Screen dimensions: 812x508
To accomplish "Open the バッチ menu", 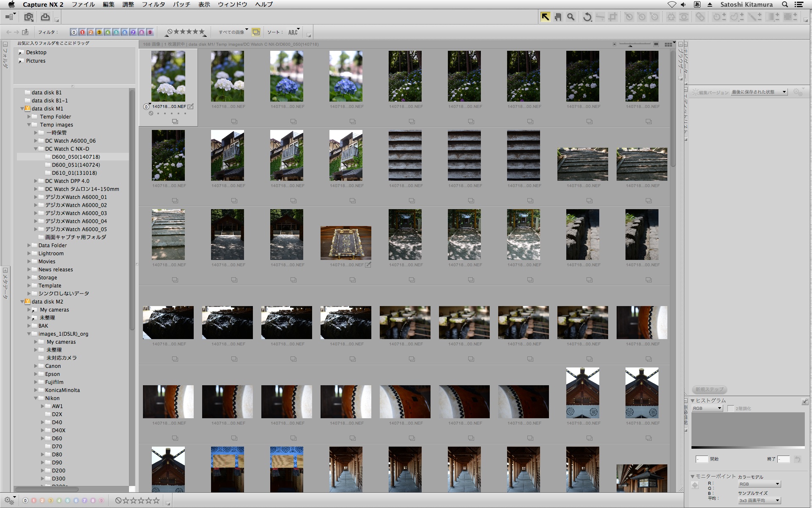I will 181,4.
